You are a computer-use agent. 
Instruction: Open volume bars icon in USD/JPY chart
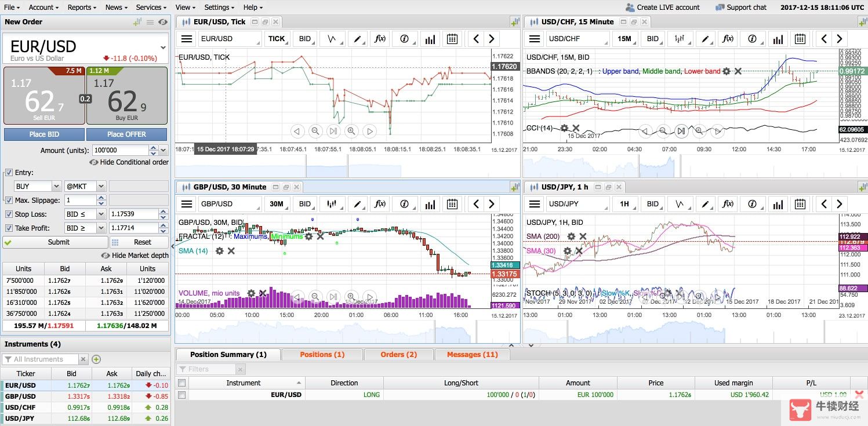tap(778, 204)
